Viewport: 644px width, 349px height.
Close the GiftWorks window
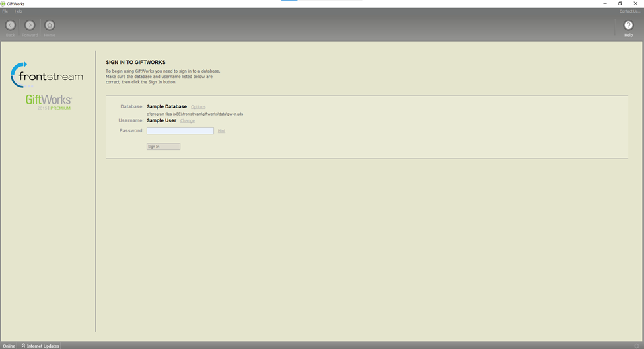point(635,4)
